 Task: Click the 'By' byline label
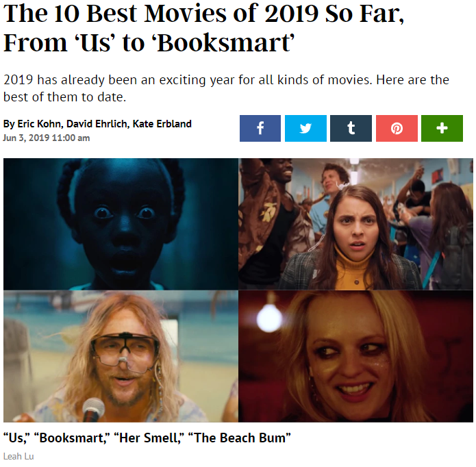click(x=9, y=124)
